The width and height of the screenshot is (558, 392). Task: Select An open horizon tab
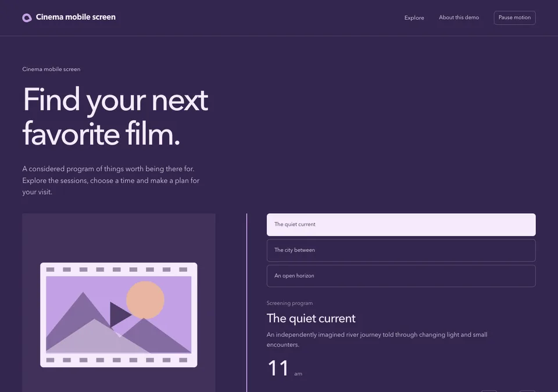point(401,276)
